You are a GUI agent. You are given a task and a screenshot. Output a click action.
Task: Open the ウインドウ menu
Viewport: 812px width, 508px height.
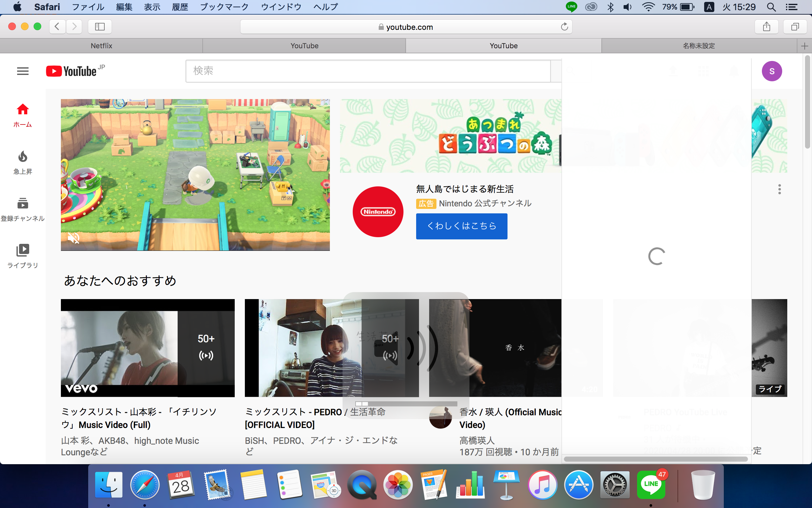281,7
